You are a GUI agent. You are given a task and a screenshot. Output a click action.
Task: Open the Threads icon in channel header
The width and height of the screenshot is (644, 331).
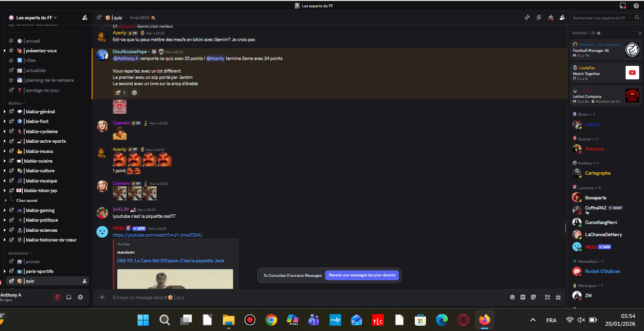tap(527, 17)
